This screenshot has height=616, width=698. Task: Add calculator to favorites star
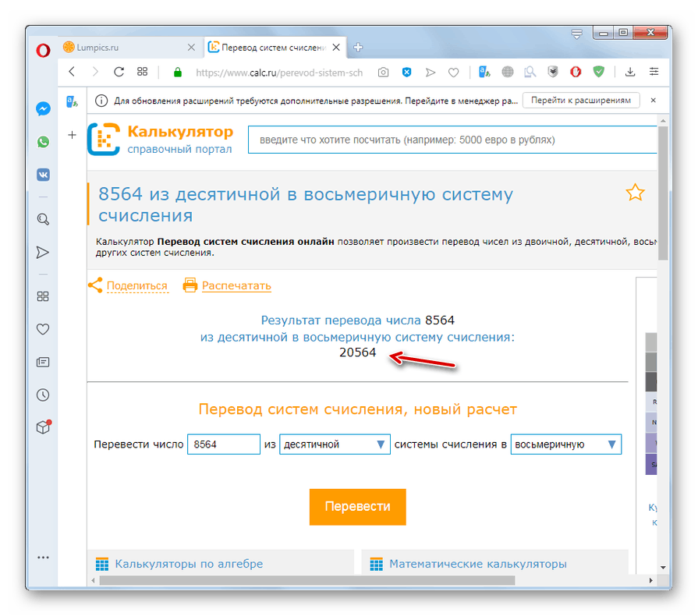point(635,193)
